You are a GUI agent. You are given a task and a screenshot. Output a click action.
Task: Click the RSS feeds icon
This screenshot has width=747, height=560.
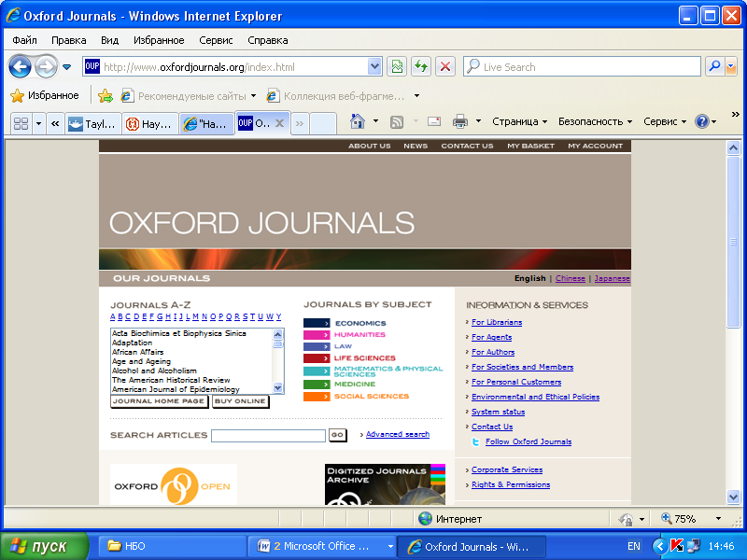pos(396,122)
